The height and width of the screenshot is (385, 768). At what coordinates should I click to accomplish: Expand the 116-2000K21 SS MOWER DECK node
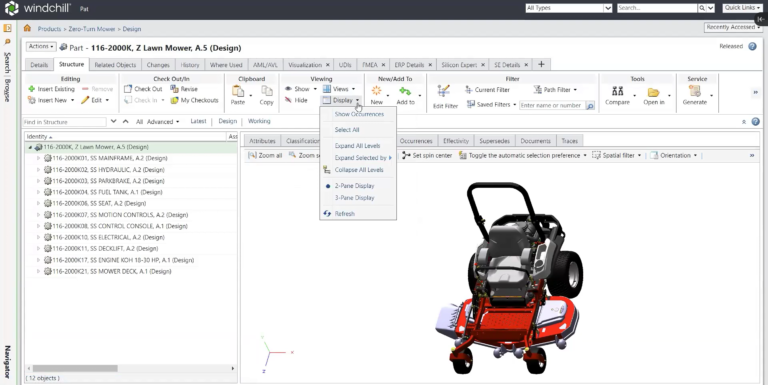[x=38, y=271]
